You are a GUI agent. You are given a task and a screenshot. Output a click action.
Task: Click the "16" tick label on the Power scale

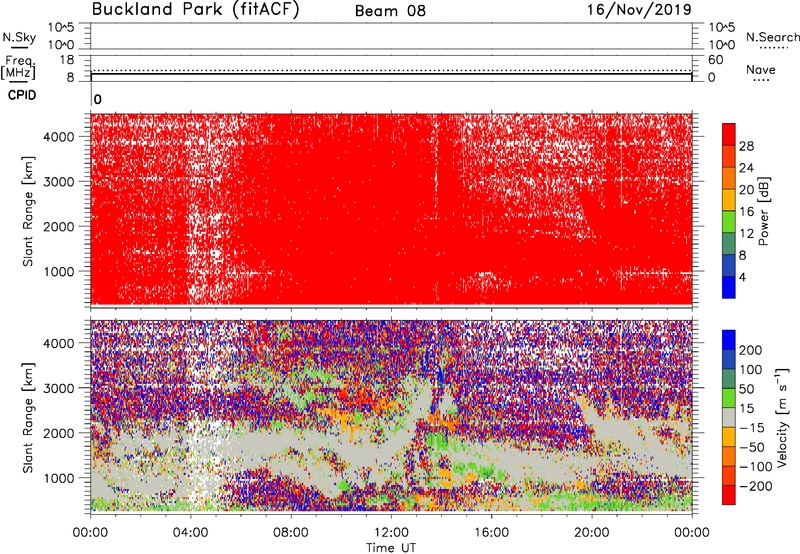[x=746, y=212]
